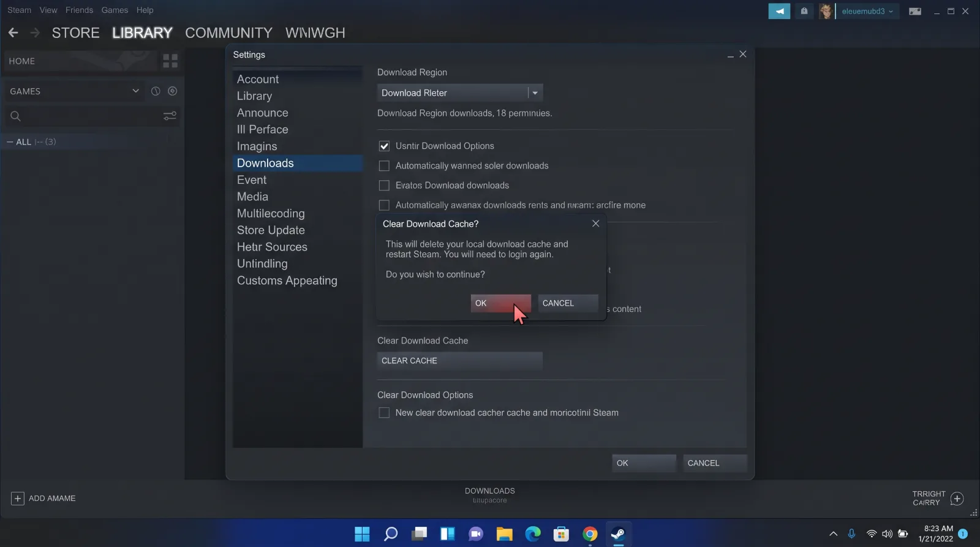
Task: Check New clear download cacher checkbox
Action: click(x=384, y=413)
